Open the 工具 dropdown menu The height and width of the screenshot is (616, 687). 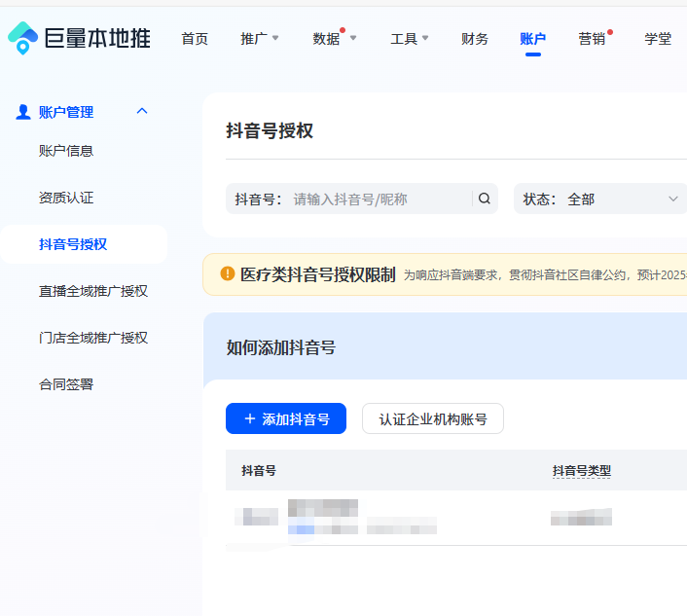(x=410, y=39)
